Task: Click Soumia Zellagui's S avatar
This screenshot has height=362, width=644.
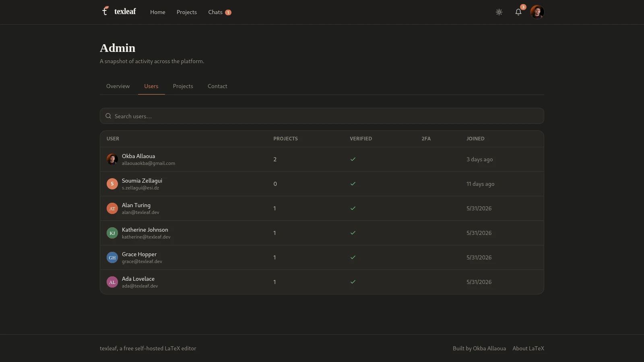Action: [112, 184]
